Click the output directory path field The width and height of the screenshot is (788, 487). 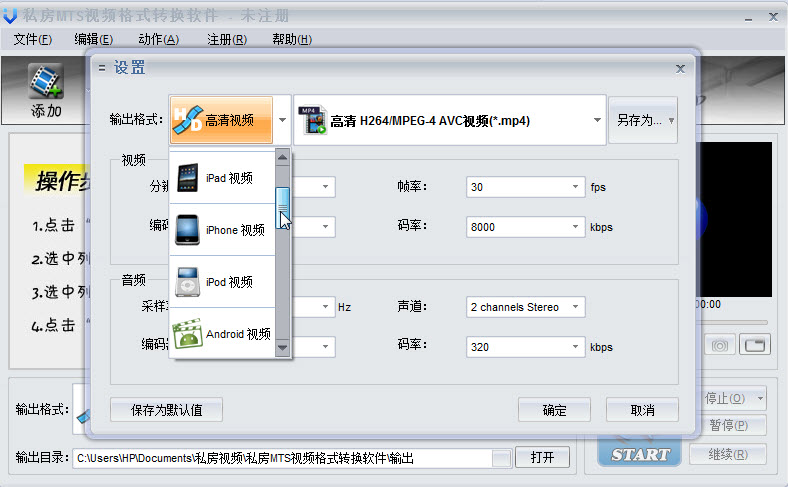pyautogui.click(x=283, y=458)
